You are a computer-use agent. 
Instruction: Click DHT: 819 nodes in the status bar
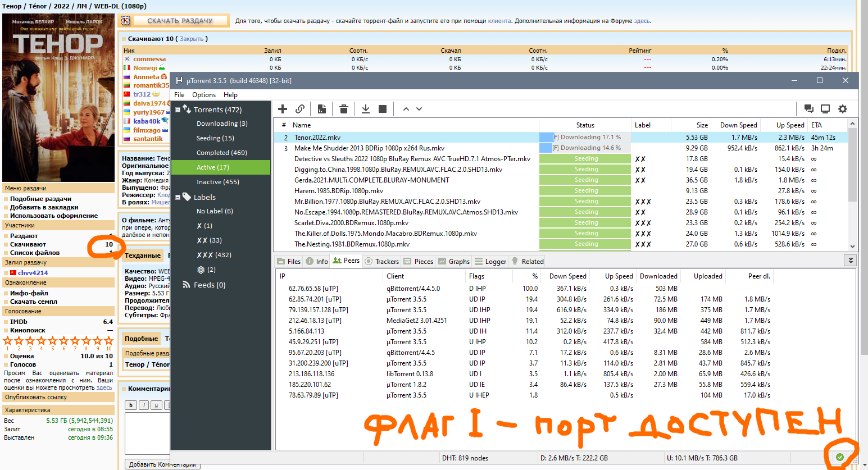coord(465,458)
